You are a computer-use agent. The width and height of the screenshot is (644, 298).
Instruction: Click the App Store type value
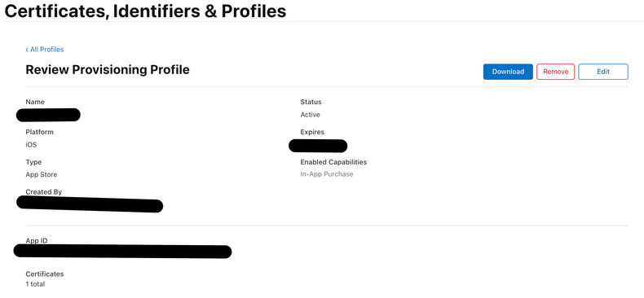42,174
